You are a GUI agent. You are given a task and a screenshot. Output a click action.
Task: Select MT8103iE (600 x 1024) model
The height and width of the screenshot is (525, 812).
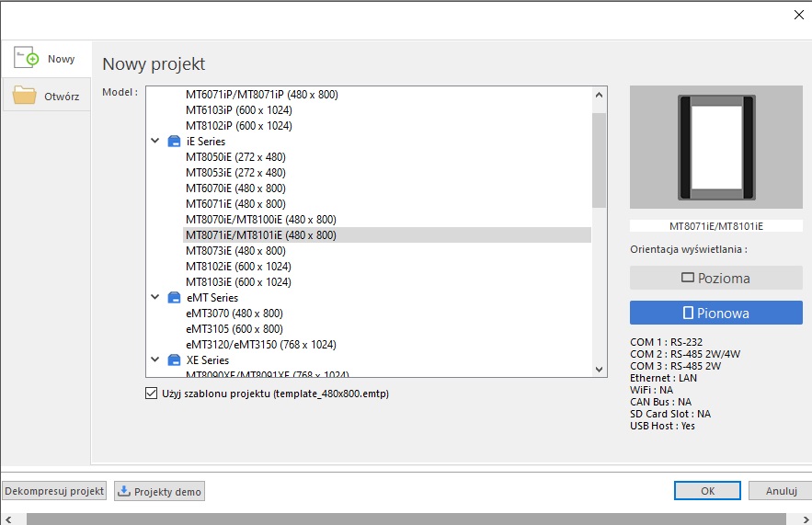click(238, 282)
